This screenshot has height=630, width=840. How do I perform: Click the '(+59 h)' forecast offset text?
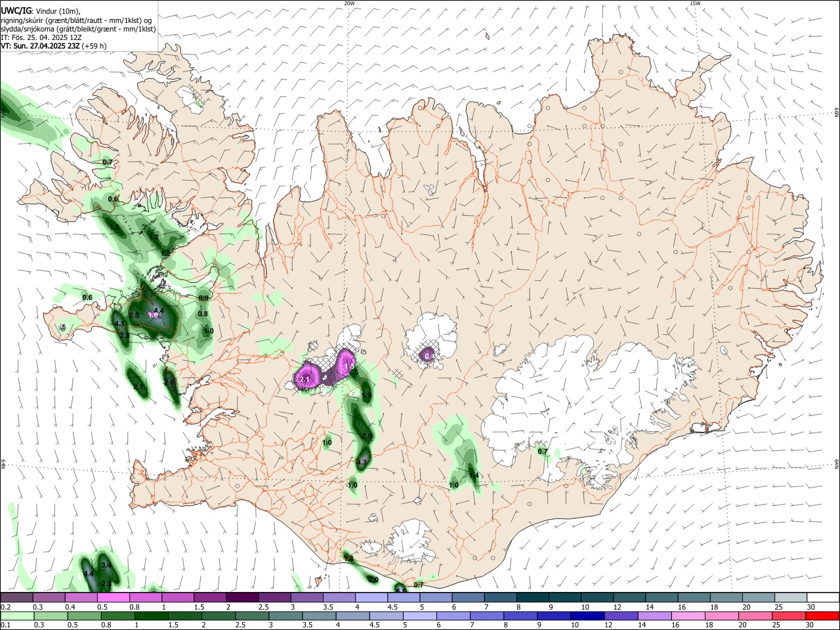pos(94,46)
